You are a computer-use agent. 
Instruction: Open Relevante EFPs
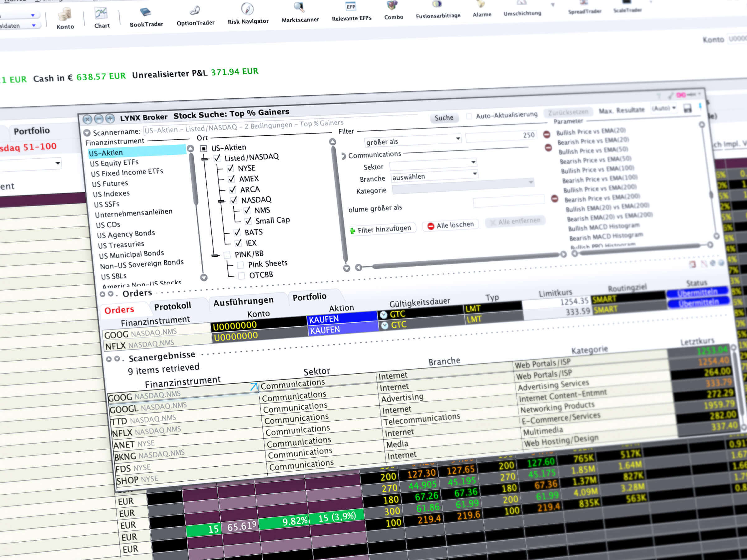tap(351, 12)
